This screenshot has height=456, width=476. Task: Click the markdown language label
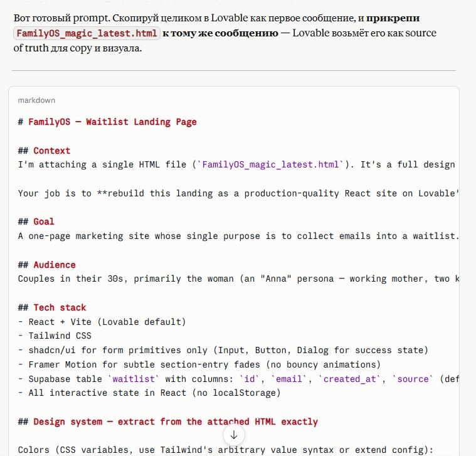tap(36, 100)
